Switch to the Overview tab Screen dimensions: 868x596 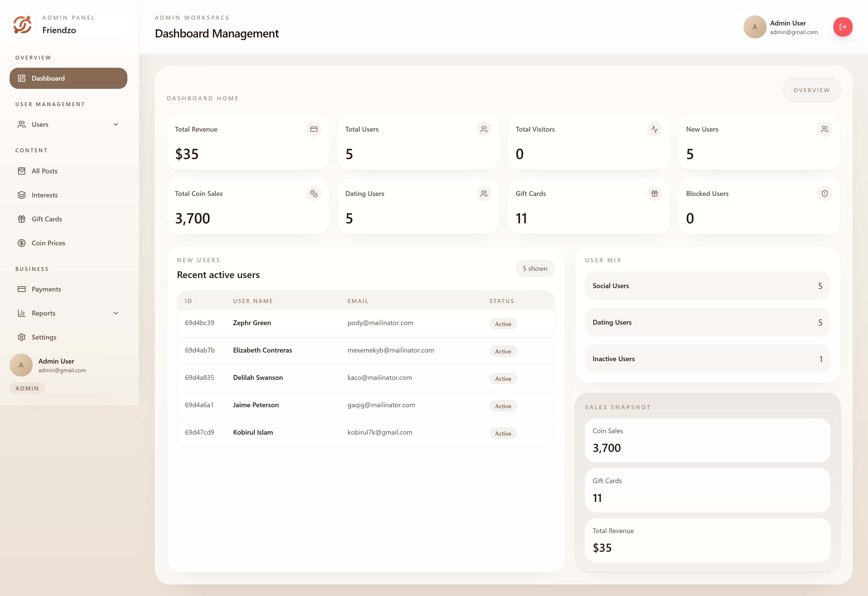click(812, 90)
